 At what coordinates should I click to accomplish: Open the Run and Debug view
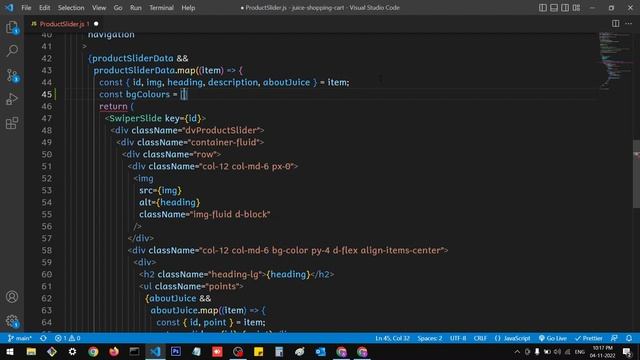click(x=12, y=99)
